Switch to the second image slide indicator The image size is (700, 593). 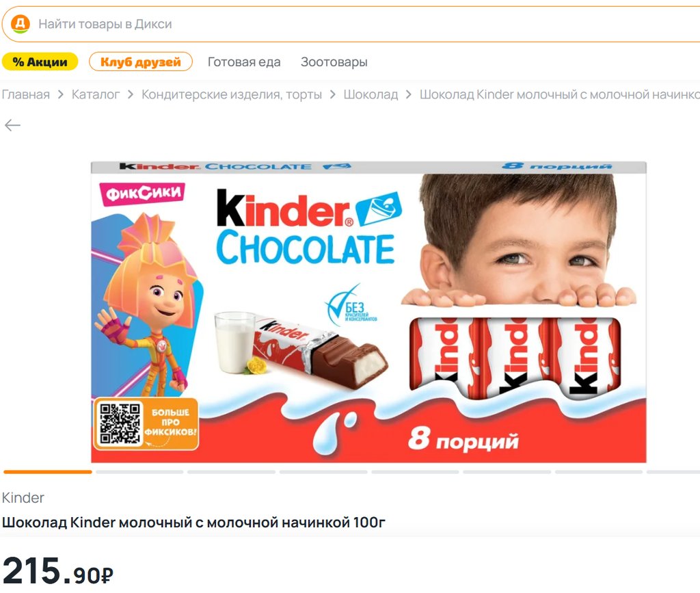click(139, 471)
